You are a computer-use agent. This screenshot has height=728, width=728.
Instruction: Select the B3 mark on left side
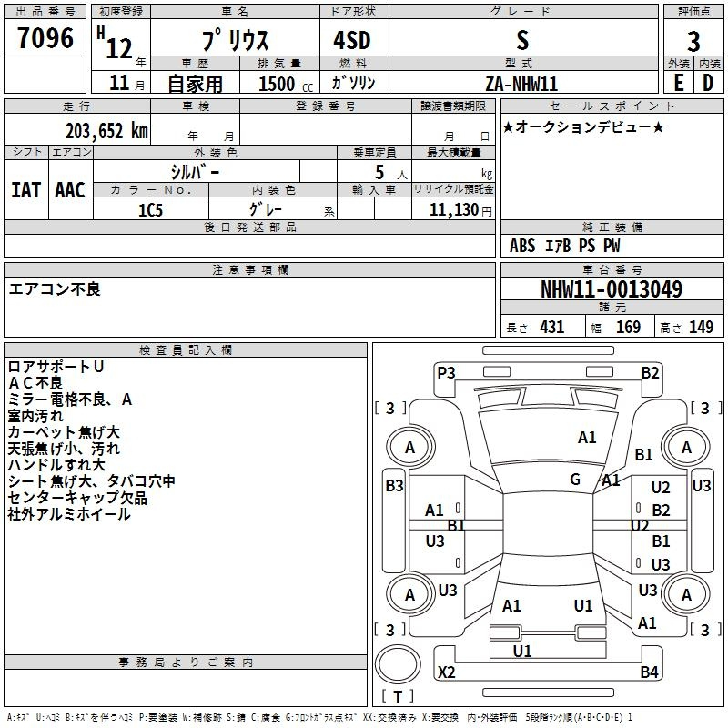[395, 486]
